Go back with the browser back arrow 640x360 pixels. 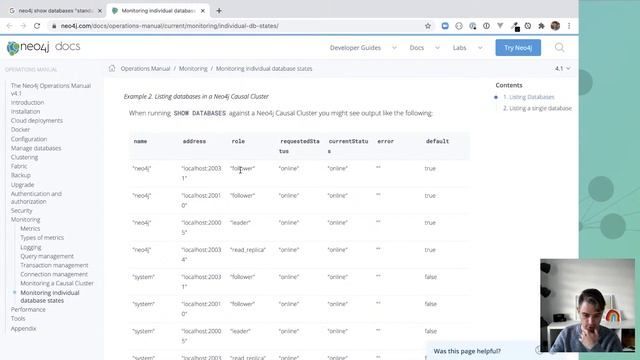pyautogui.click(x=9, y=26)
